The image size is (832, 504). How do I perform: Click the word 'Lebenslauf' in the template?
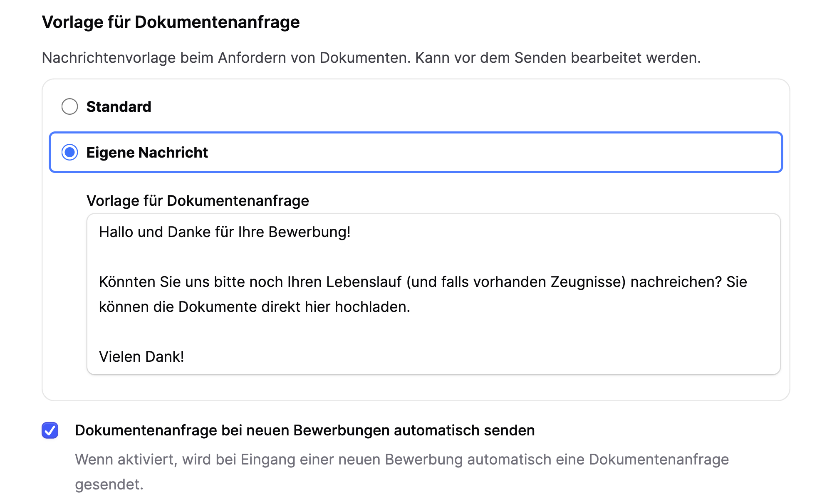click(x=349, y=282)
